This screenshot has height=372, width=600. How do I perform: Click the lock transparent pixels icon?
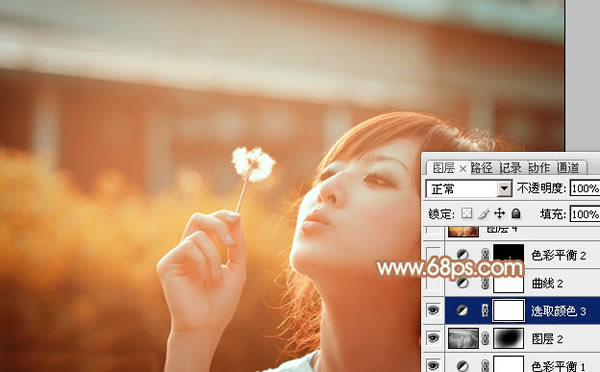coord(466,214)
